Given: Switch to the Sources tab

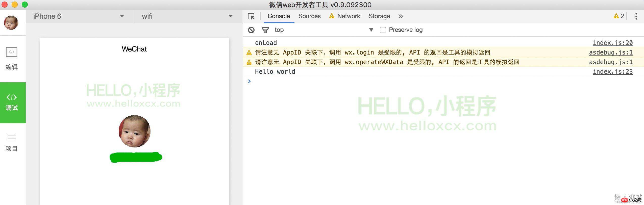Looking at the screenshot, I should [309, 16].
